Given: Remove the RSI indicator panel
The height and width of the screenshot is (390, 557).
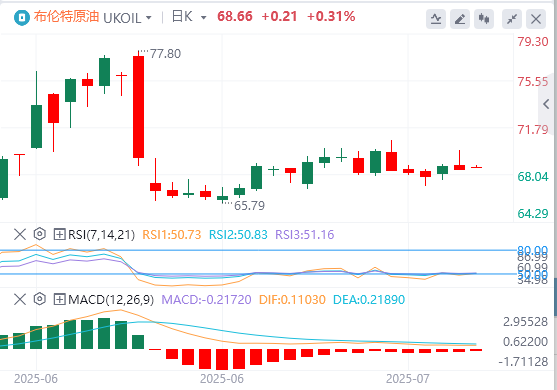Looking at the screenshot, I should click(x=20, y=234).
